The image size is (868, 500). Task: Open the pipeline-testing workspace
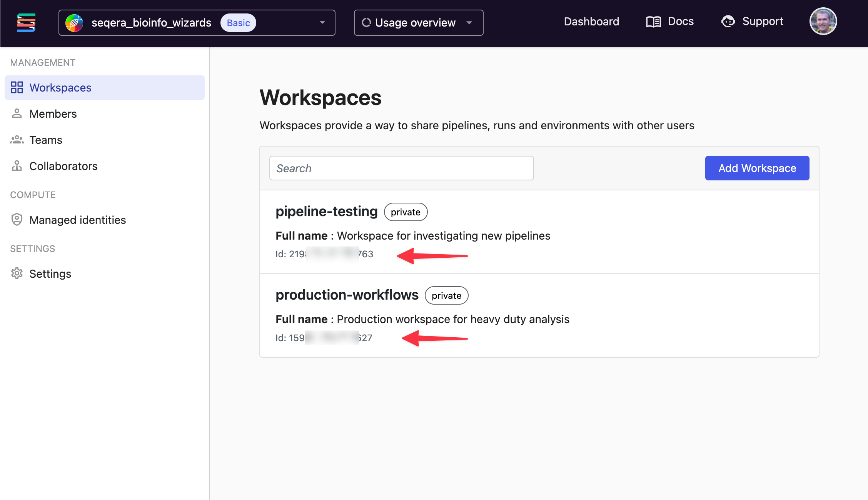click(x=326, y=211)
